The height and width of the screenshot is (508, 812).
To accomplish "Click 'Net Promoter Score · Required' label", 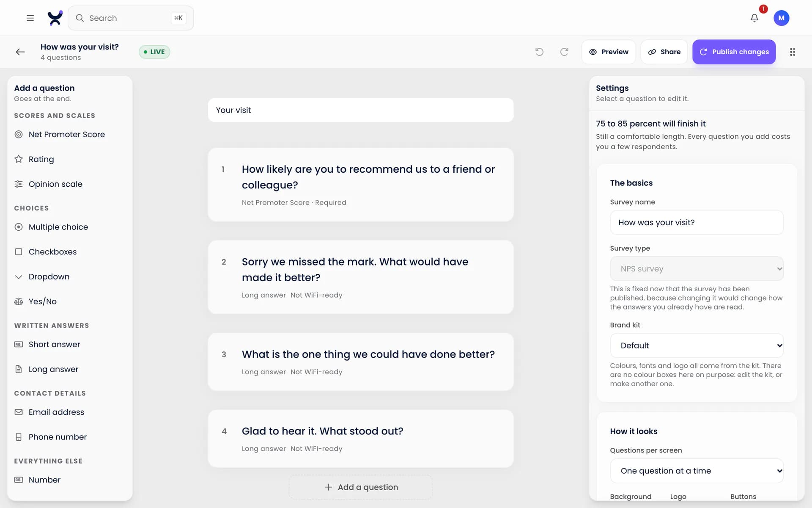I will [294, 202].
